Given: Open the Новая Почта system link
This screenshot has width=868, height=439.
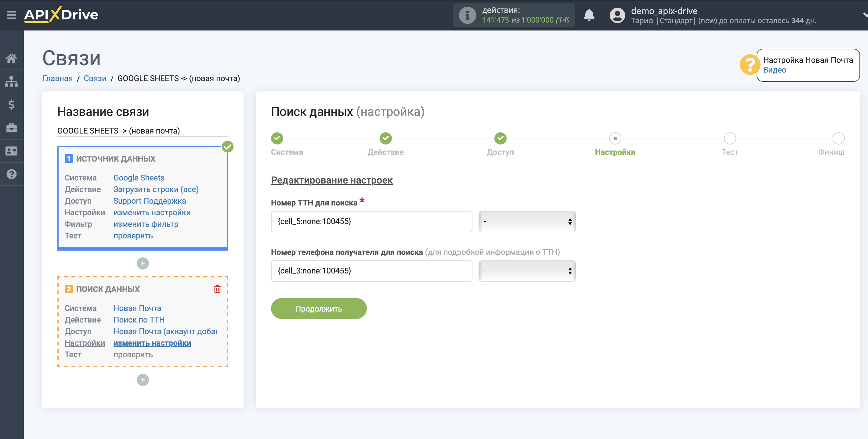Looking at the screenshot, I should (137, 309).
